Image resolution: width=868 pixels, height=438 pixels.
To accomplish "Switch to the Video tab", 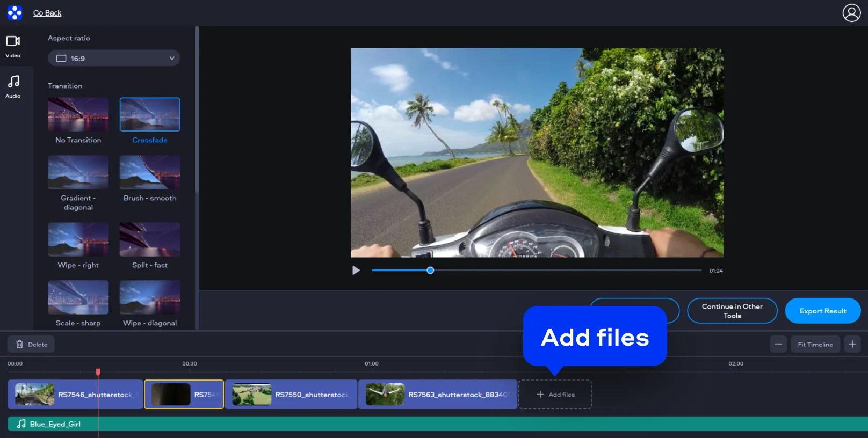I will pos(13,47).
